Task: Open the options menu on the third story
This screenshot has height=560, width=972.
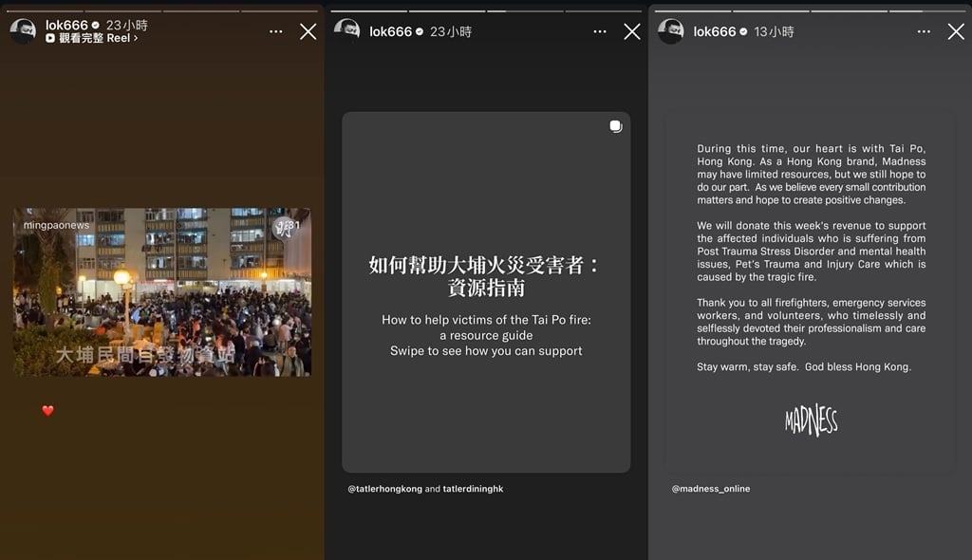Action: tap(923, 30)
